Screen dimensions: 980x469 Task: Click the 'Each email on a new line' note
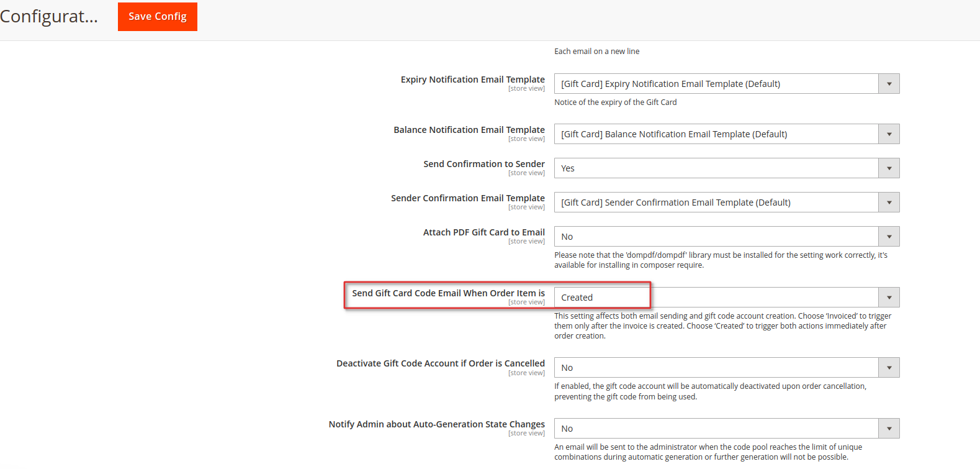coord(597,52)
